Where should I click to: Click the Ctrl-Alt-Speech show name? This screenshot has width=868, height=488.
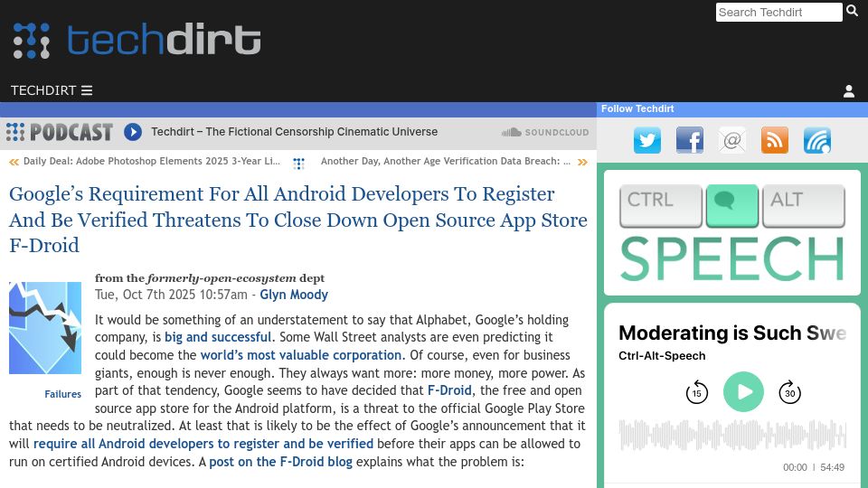pos(662,356)
